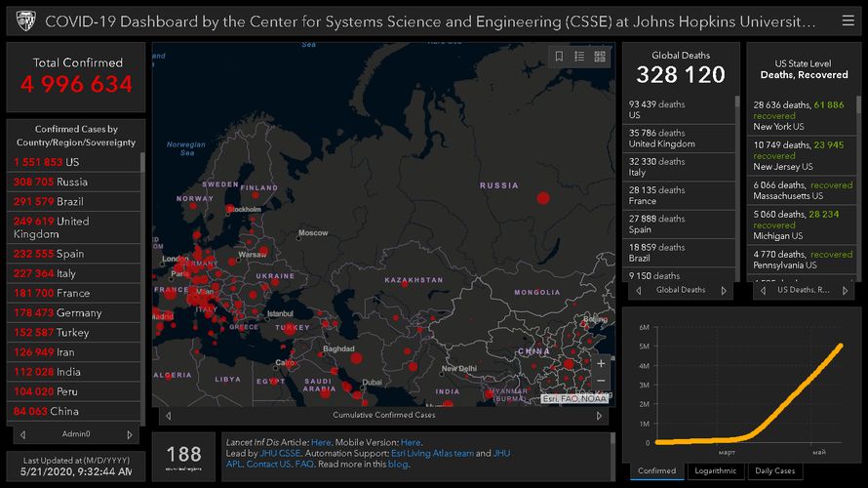This screenshot has height=488, width=868.
Task: Go to previous Global Deaths list page
Action: pos(639,290)
